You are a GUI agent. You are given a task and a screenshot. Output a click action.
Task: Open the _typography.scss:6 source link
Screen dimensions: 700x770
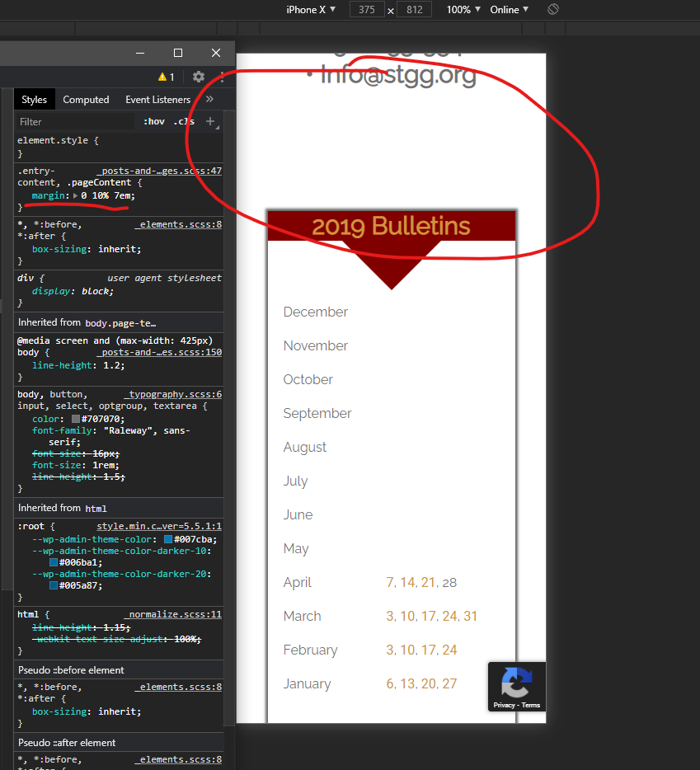click(172, 395)
